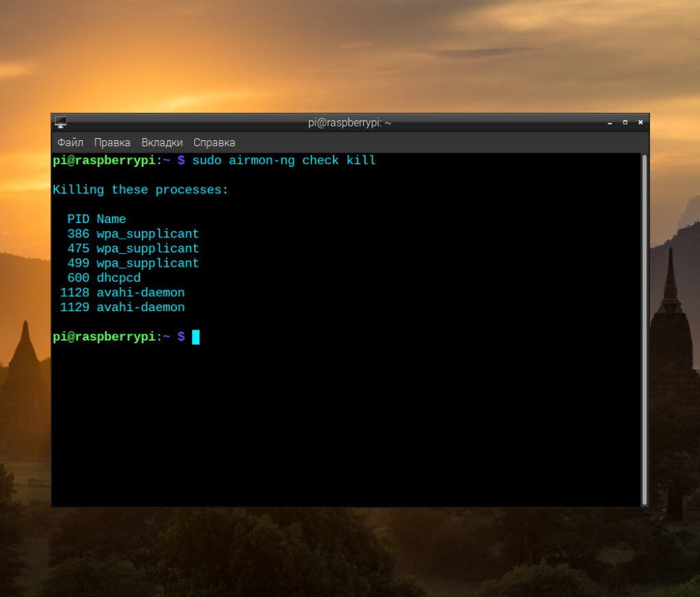
Task: Click the wpa_supplicant entry with PID 499
Action: (147, 263)
